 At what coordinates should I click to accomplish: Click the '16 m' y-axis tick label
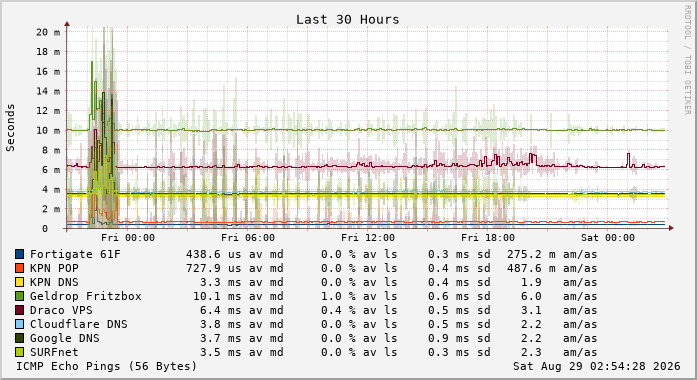(48, 71)
